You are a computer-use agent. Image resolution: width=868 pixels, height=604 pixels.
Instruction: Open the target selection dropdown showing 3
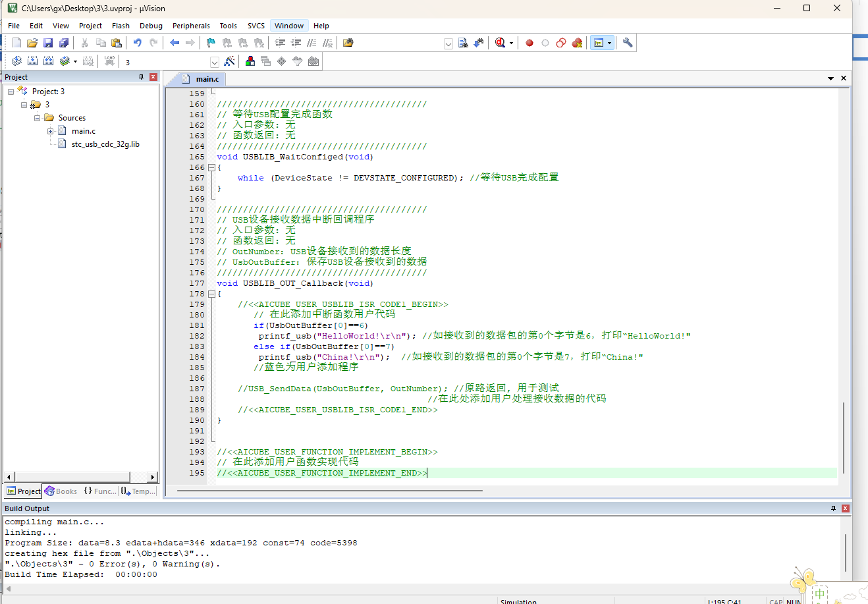pos(214,62)
